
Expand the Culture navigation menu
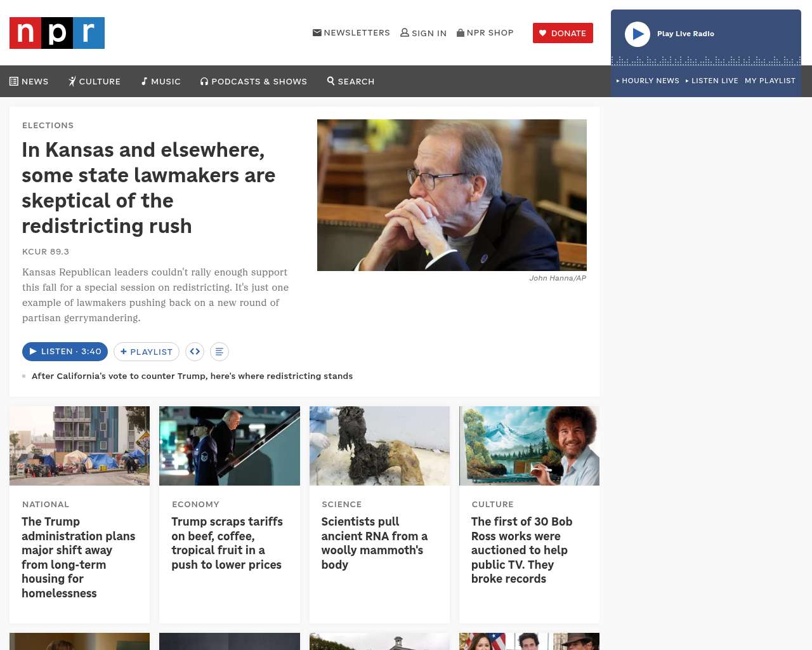[x=95, y=81]
